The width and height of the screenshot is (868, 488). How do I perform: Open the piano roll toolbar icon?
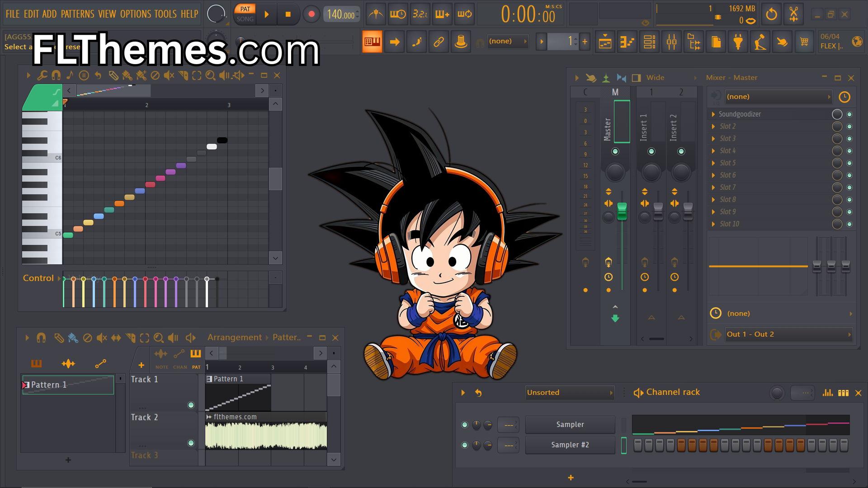click(627, 42)
